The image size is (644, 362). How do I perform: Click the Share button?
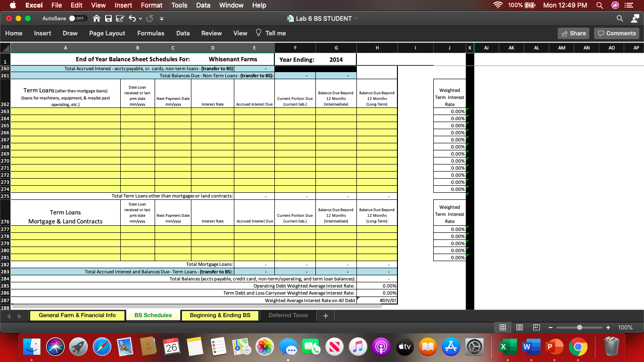[x=573, y=33]
